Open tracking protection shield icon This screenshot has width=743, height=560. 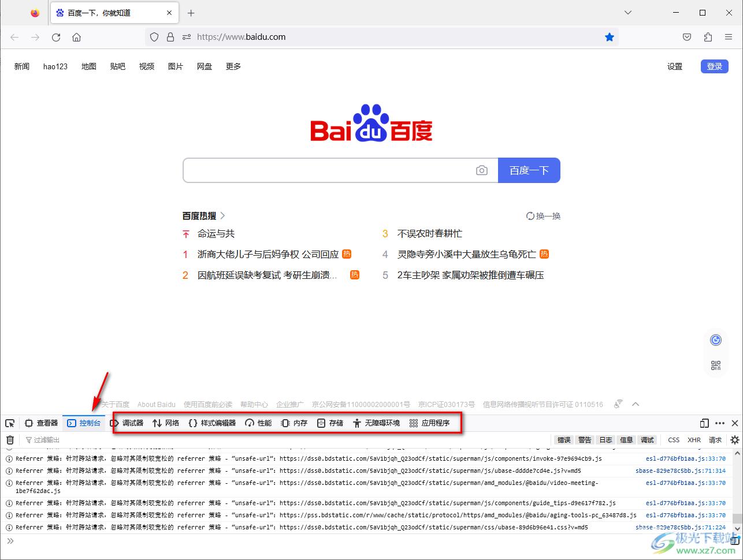[154, 37]
